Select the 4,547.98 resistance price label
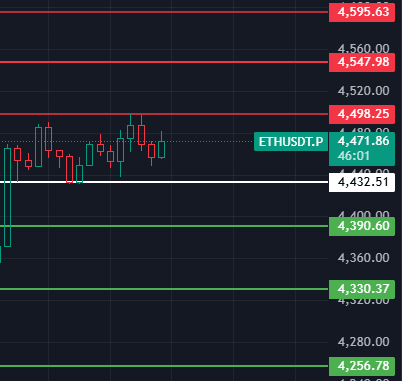Viewport: 402px width, 381px height. point(362,62)
